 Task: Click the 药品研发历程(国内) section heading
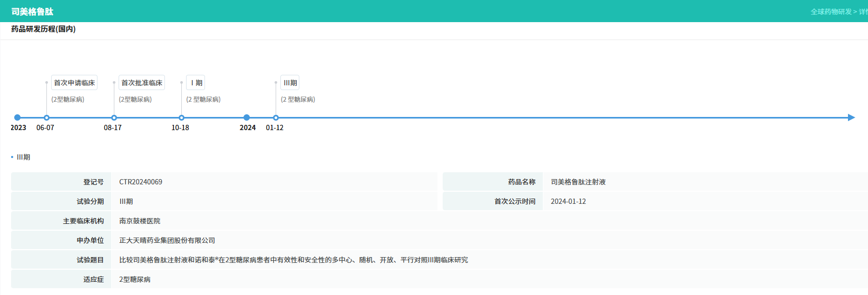[43, 29]
